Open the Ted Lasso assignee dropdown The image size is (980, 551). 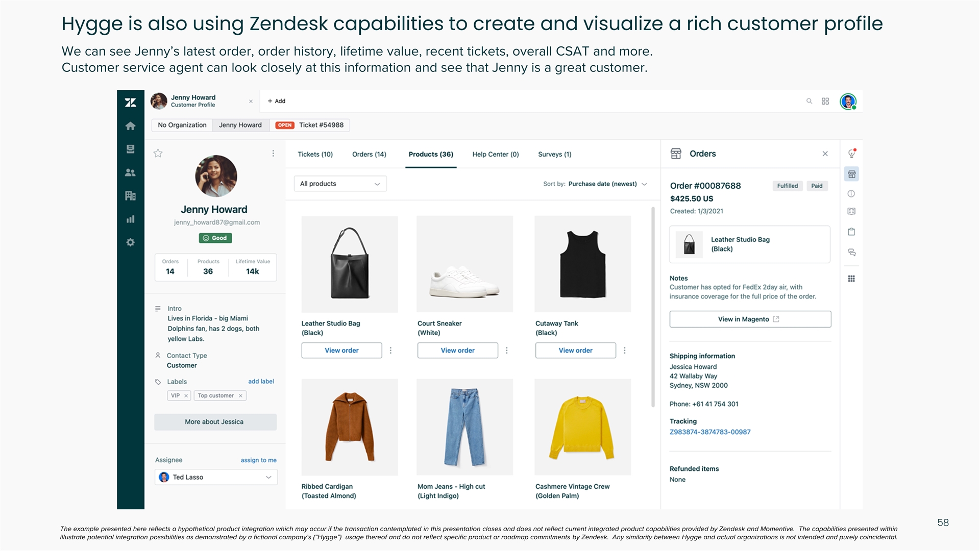tap(216, 478)
